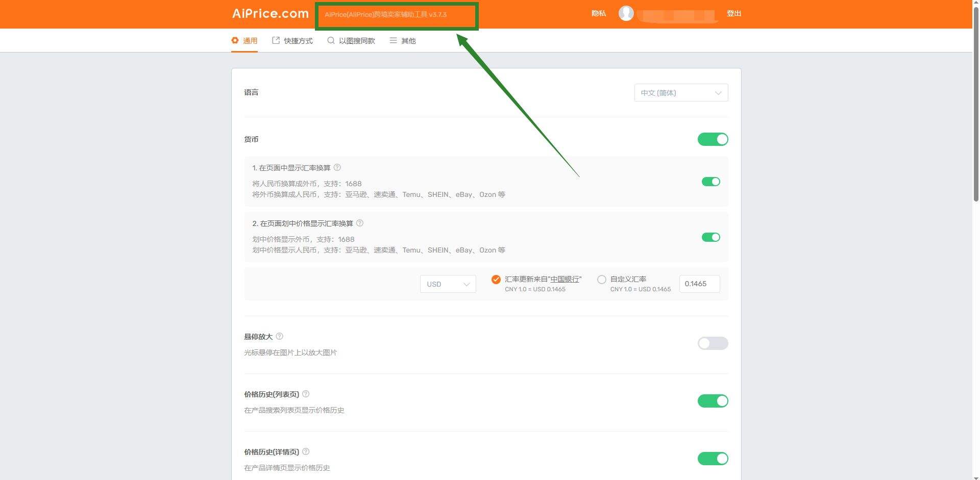Select 汇率更新来自中国银行 radio option

tap(496, 280)
